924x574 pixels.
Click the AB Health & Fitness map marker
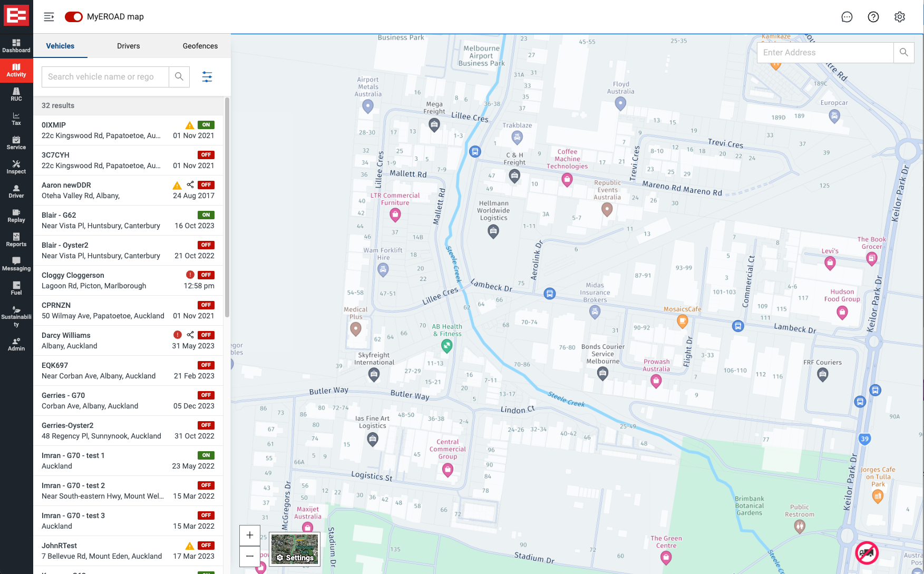tap(447, 345)
